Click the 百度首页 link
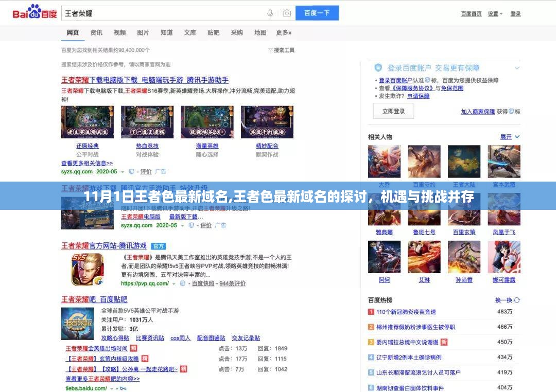 [x=471, y=14]
